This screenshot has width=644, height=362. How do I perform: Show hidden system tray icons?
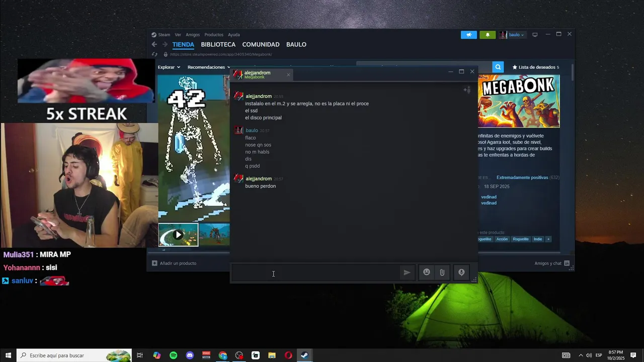point(581,355)
